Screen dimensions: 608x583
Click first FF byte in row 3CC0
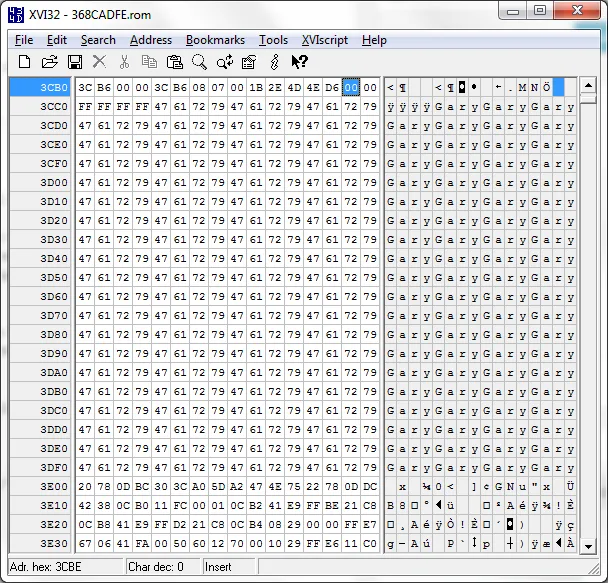[x=85, y=106]
